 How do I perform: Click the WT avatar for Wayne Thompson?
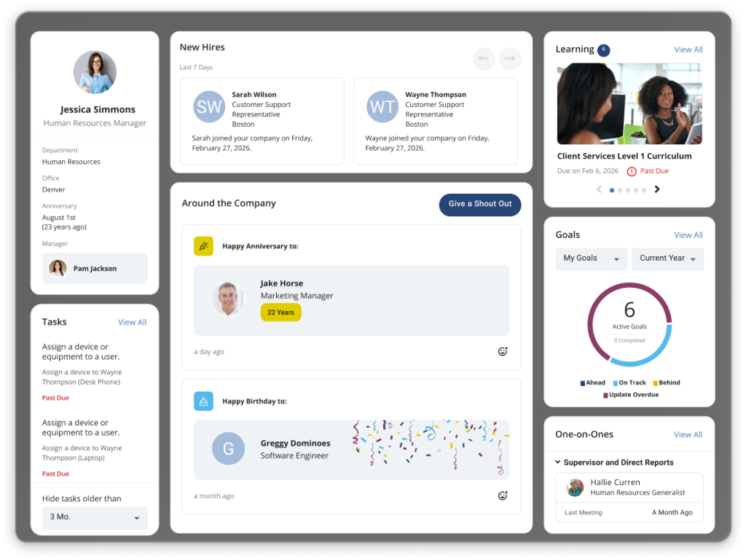coord(382,107)
